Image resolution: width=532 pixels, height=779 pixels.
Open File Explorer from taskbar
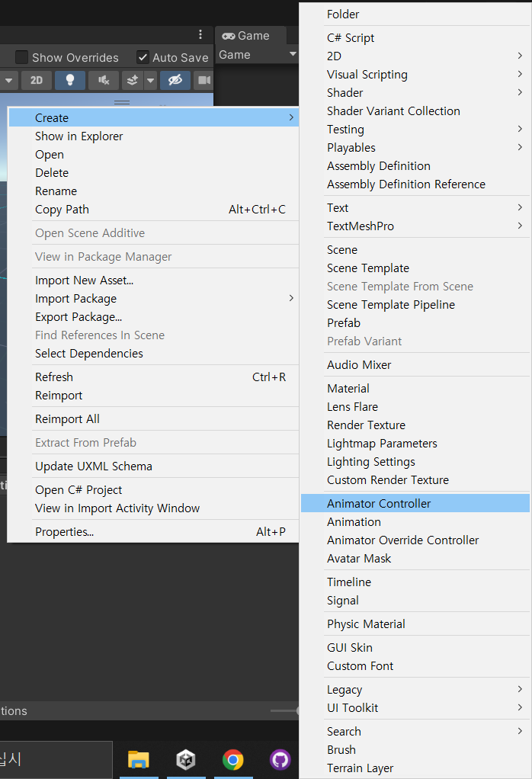[139, 760]
